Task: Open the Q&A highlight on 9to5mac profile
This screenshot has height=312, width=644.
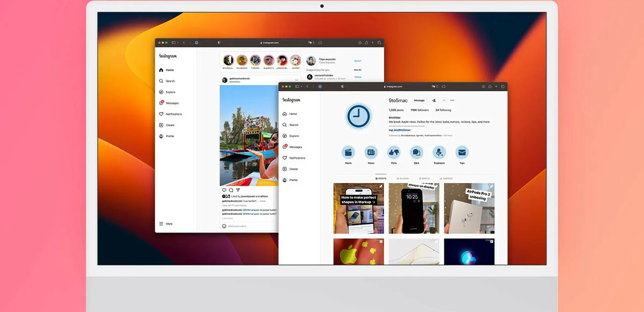Action: (416, 153)
